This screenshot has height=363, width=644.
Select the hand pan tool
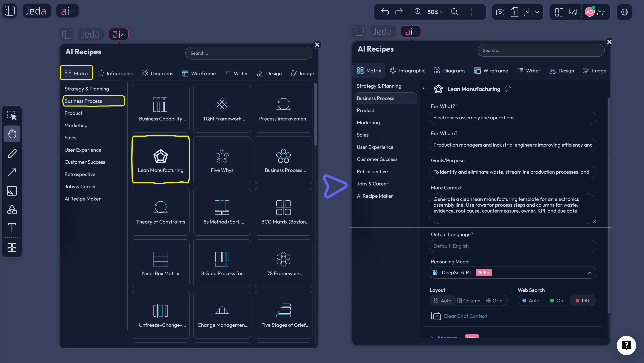[x=12, y=134]
